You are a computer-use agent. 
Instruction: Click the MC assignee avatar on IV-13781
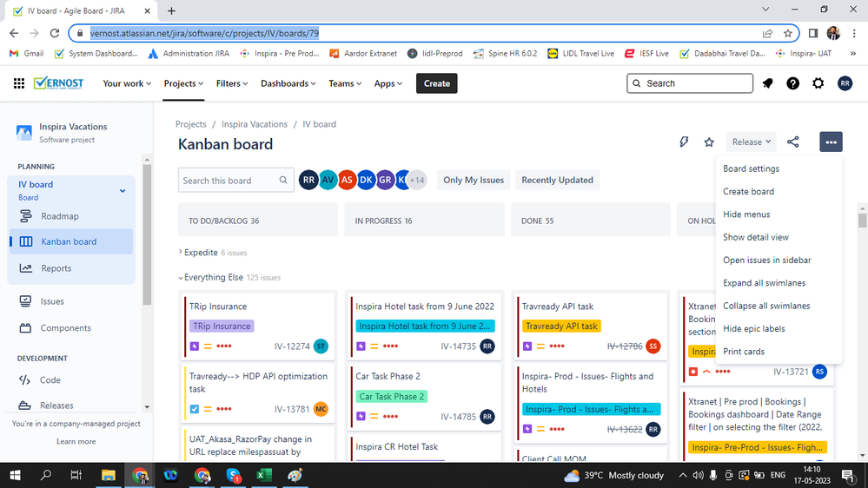pyautogui.click(x=321, y=410)
